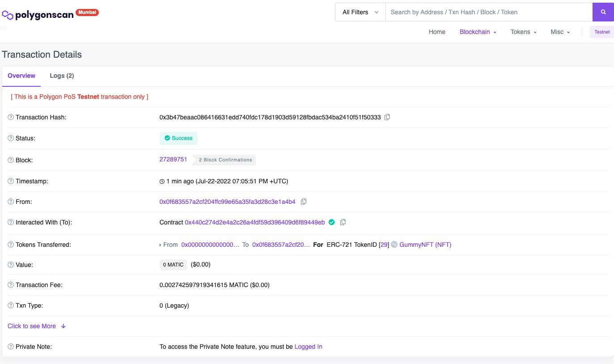The height and width of the screenshot is (364, 614).
Task: Open the All Filters dropdown
Action: (x=360, y=12)
